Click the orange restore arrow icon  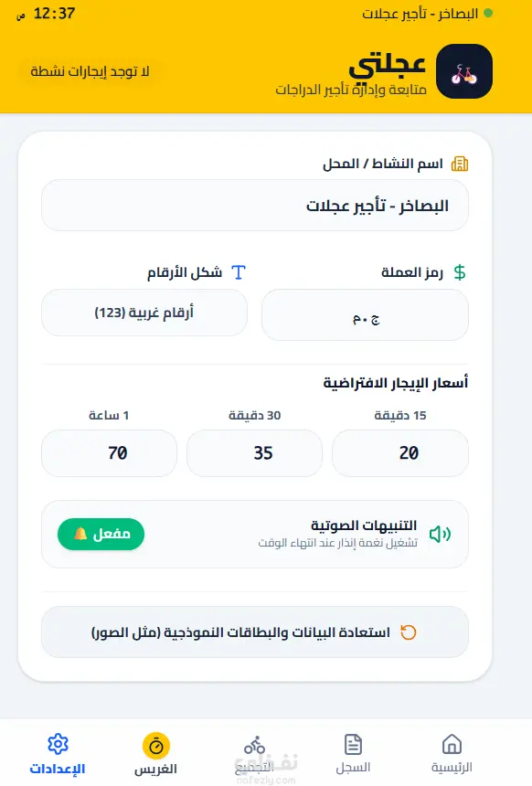tap(409, 632)
